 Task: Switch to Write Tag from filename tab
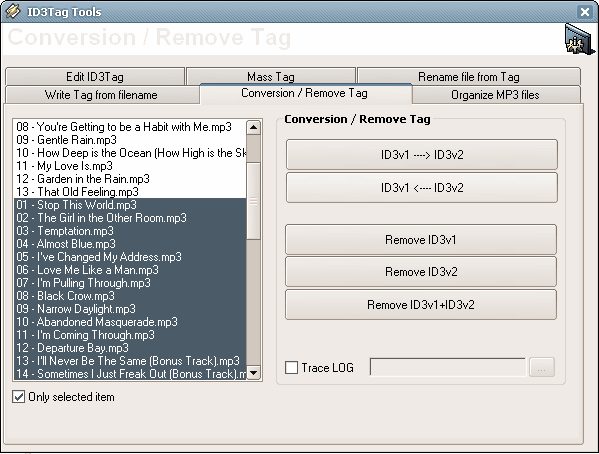(101, 94)
